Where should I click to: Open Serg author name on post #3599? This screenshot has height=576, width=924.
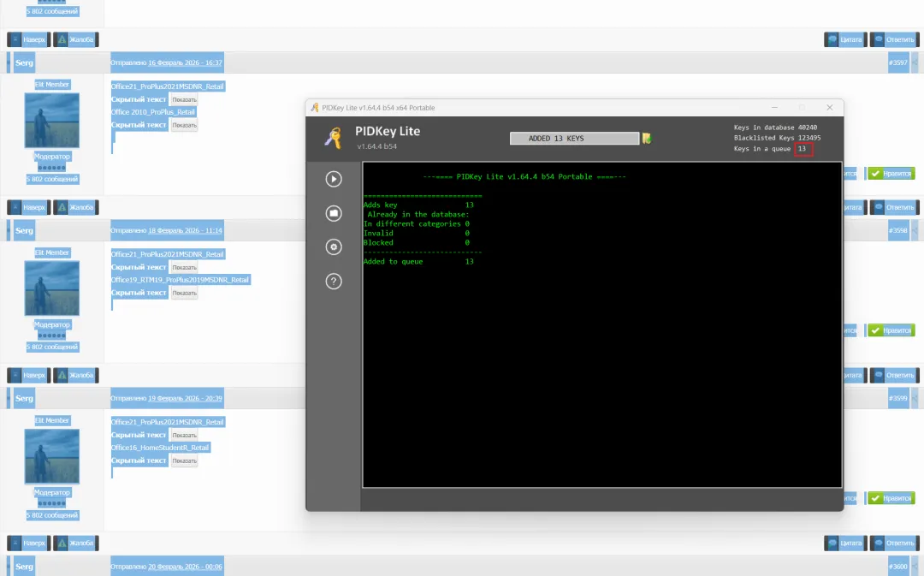(24, 399)
